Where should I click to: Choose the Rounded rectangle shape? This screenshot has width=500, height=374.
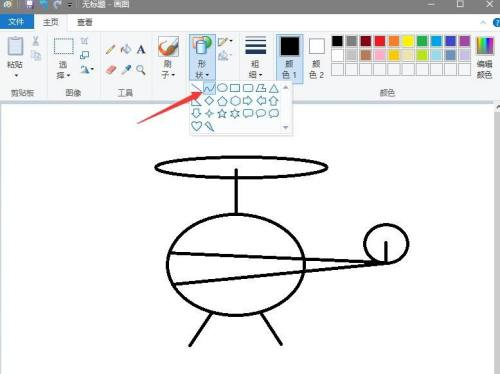click(248, 88)
